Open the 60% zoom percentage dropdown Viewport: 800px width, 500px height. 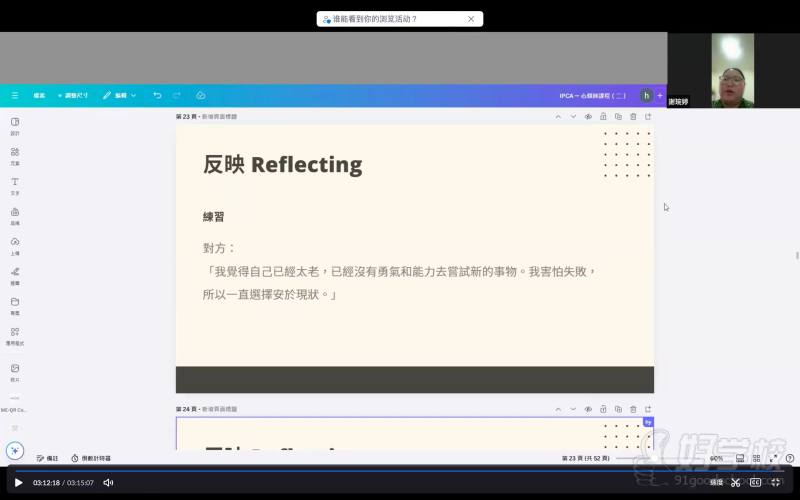tap(716, 458)
